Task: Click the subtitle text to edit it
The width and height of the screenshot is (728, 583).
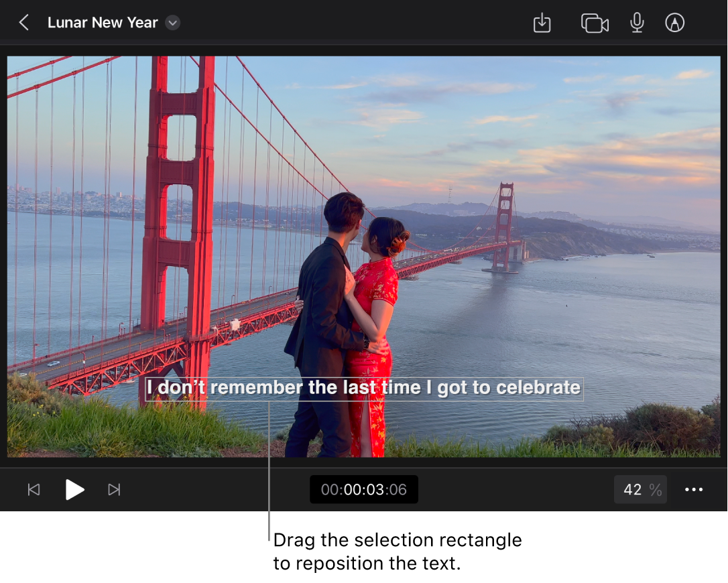Action: (364, 387)
